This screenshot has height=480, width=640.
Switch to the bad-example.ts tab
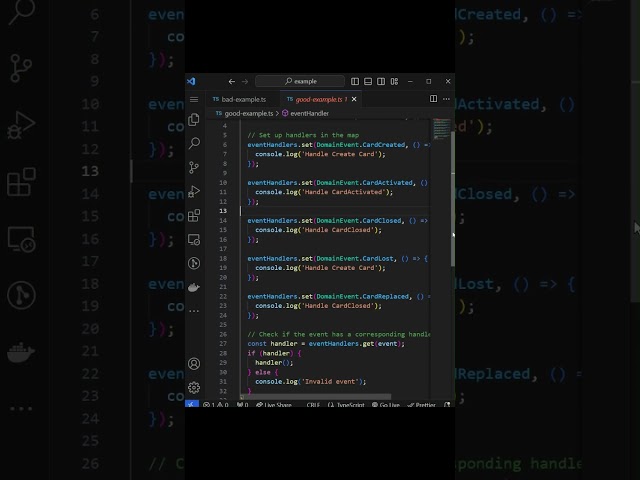click(x=239, y=100)
